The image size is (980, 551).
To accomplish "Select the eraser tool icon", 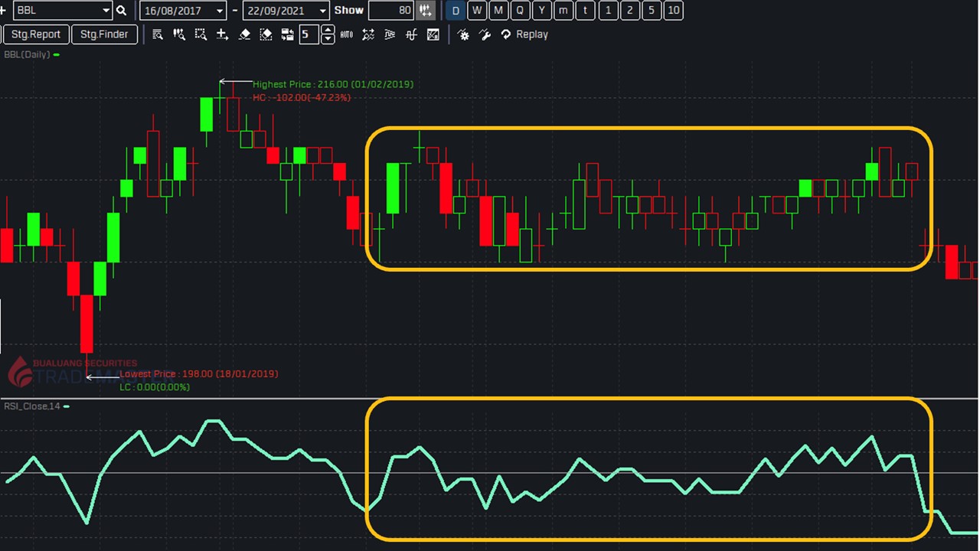I will point(244,34).
